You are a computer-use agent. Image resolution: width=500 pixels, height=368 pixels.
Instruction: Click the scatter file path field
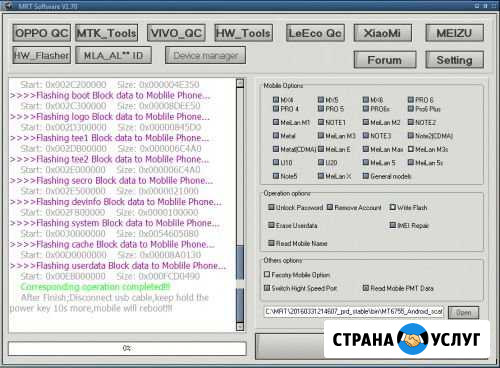[x=354, y=311]
